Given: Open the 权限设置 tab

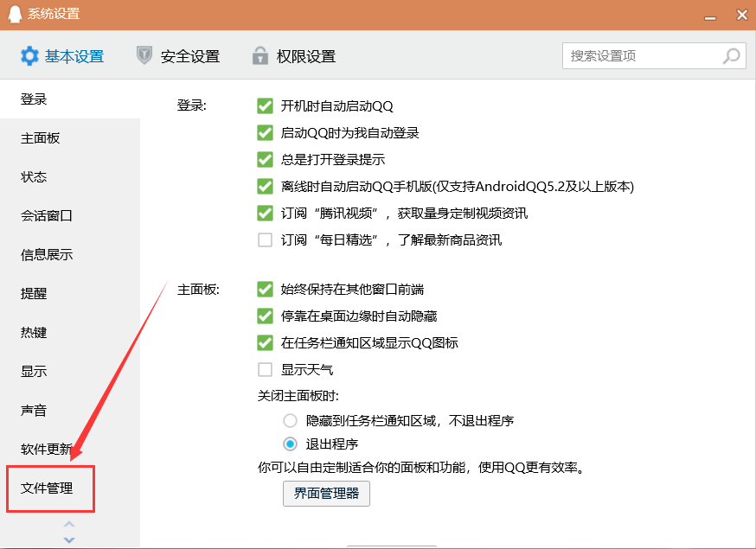Looking at the screenshot, I should (x=294, y=56).
